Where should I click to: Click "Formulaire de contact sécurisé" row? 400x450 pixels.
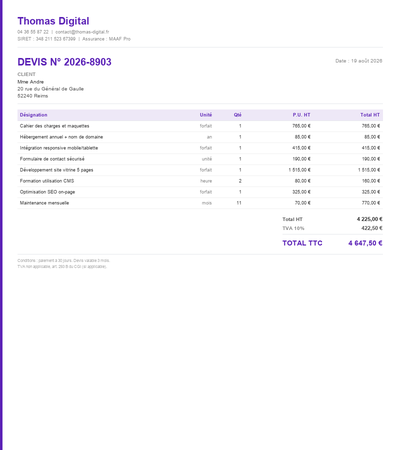[200, 159]
